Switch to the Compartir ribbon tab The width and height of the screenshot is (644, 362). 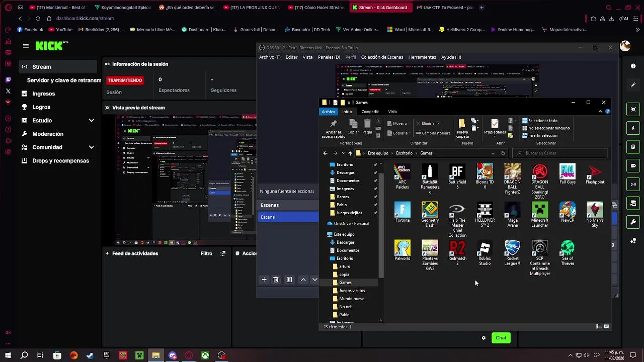370,112
